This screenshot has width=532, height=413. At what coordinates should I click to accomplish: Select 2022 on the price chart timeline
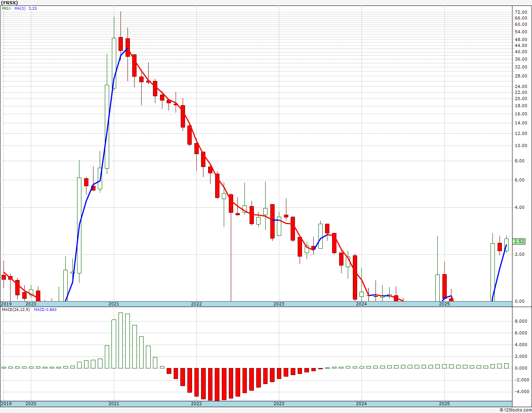[x=196, y=304]
